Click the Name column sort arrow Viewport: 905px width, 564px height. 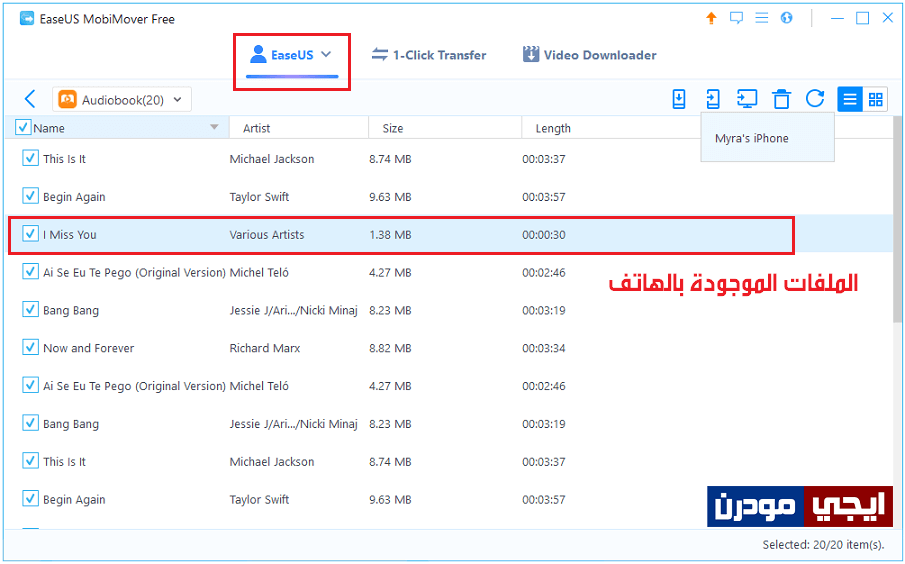214,127
